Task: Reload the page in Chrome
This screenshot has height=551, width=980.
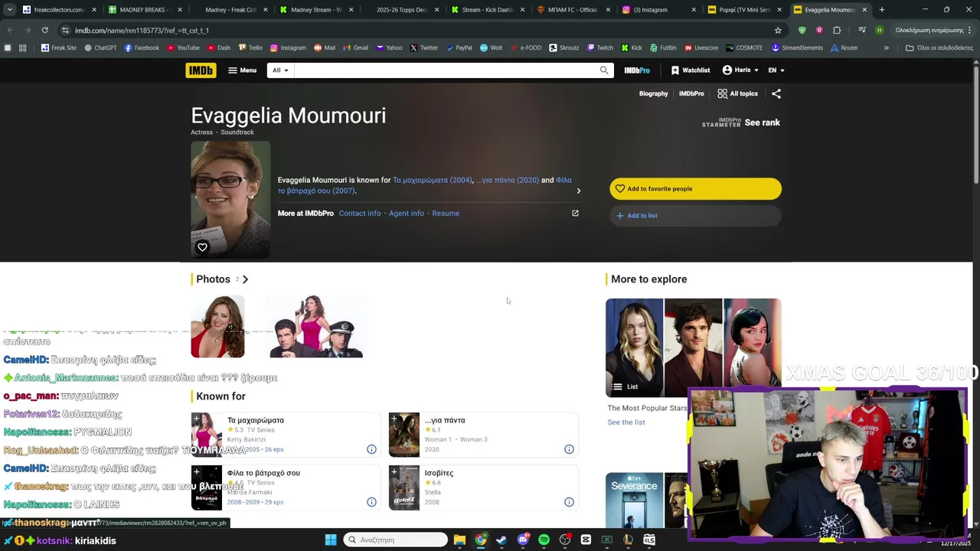Action: (x=44, y=30)
